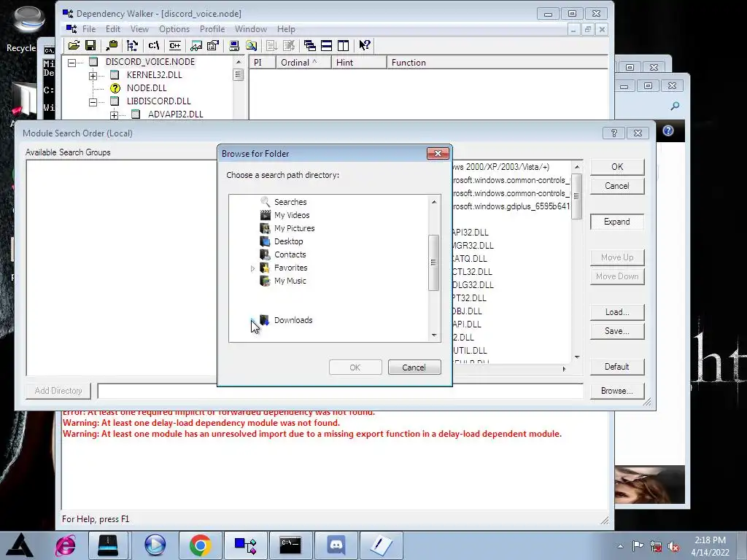Click the View Module in External Viewer icon

point(196,46)
